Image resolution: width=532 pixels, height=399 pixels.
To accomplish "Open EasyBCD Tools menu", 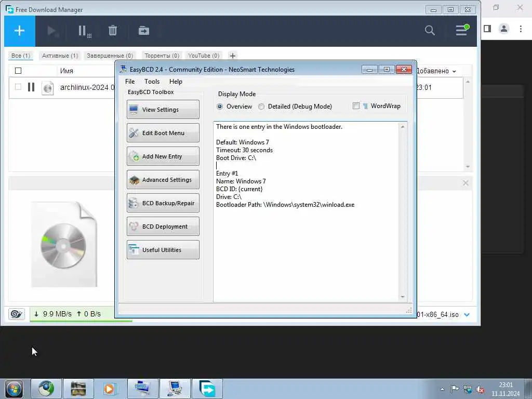I will (x=152, y=82).
